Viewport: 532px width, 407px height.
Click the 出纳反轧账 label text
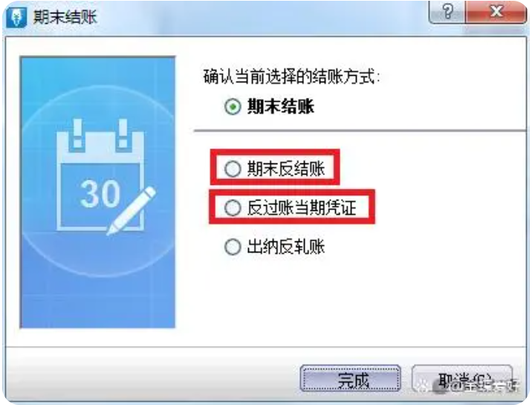pyautogui.click(x=286, y=247)
